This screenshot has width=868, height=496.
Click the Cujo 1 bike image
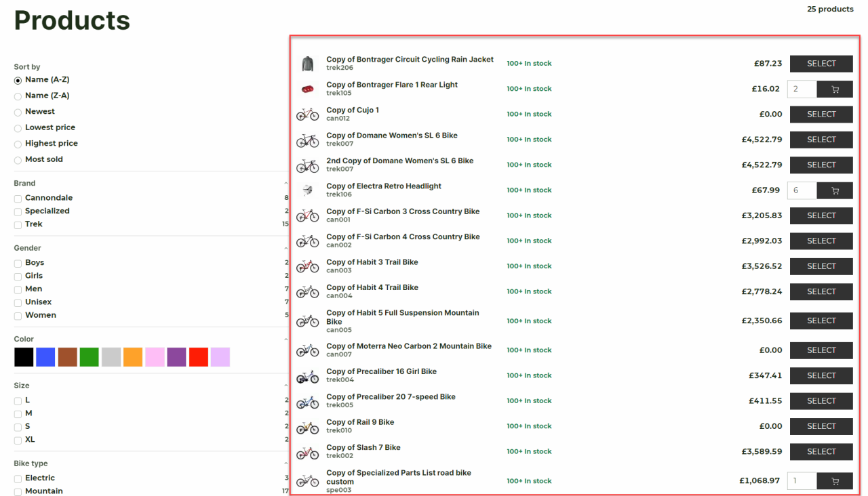click(x=308, y=115)
